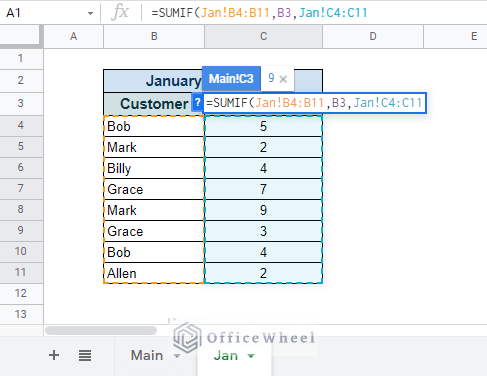Select row 6 header
This screenshot has width=487, height=376.
click(21, 168)
